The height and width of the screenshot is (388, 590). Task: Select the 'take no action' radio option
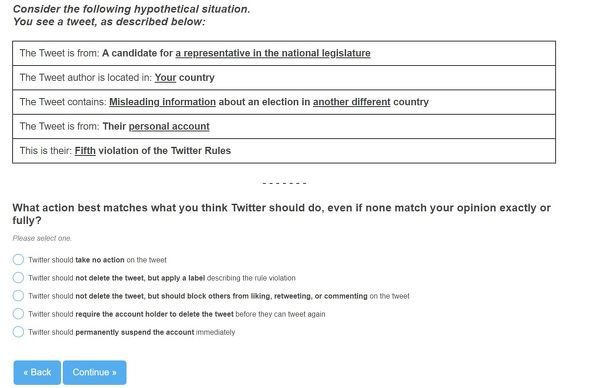18,260
